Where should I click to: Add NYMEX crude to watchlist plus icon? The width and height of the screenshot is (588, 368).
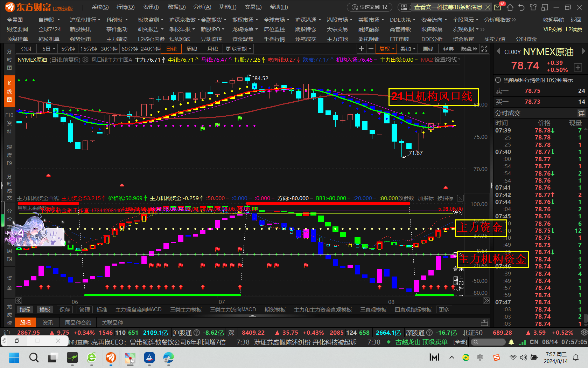[x=578, y=67]
